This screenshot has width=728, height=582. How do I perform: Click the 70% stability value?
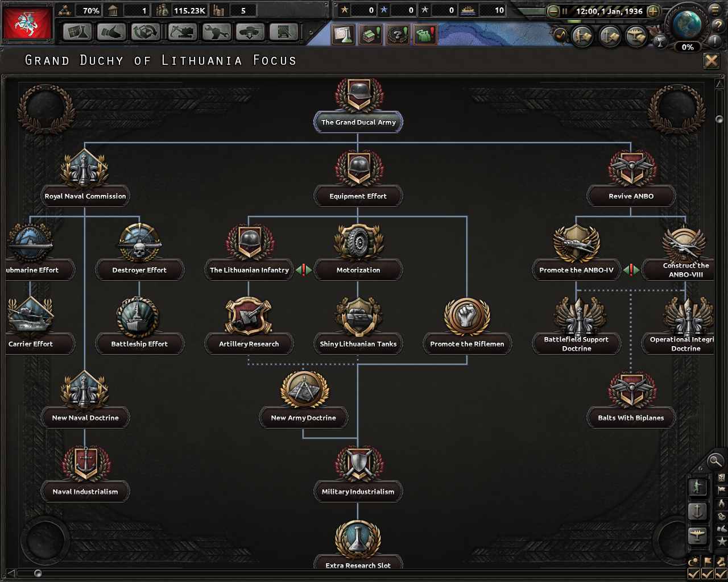click(91, 10)
